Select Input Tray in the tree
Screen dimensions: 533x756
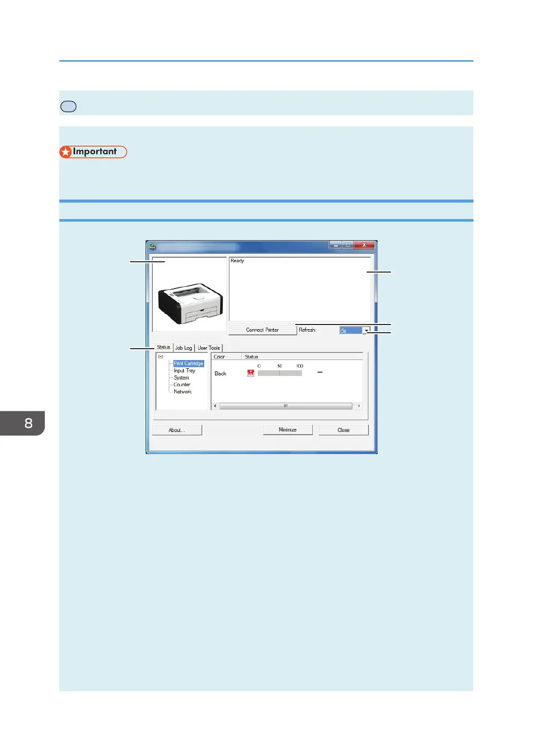point(185,371)
